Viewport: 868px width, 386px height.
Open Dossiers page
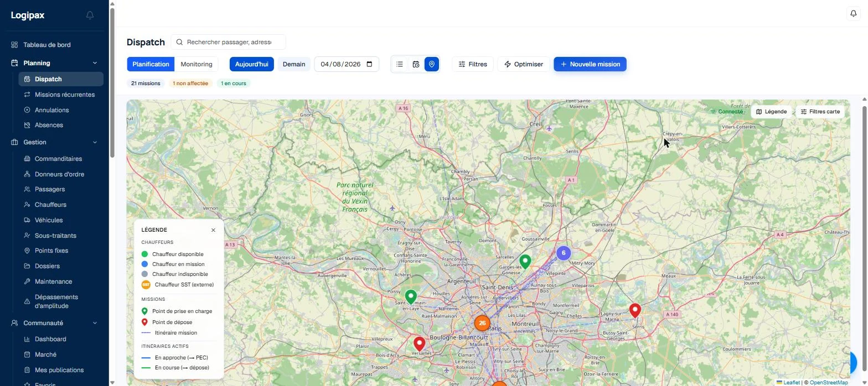pyautogui.click(x=61, y=266)
